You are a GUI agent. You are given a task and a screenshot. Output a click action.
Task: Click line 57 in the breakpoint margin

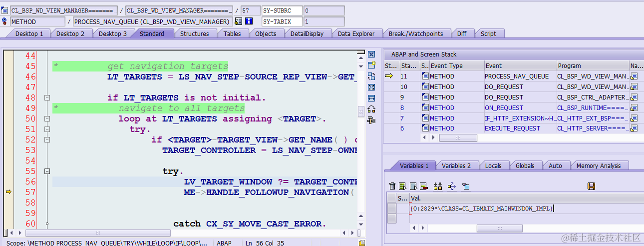click(x=8, y=192)
